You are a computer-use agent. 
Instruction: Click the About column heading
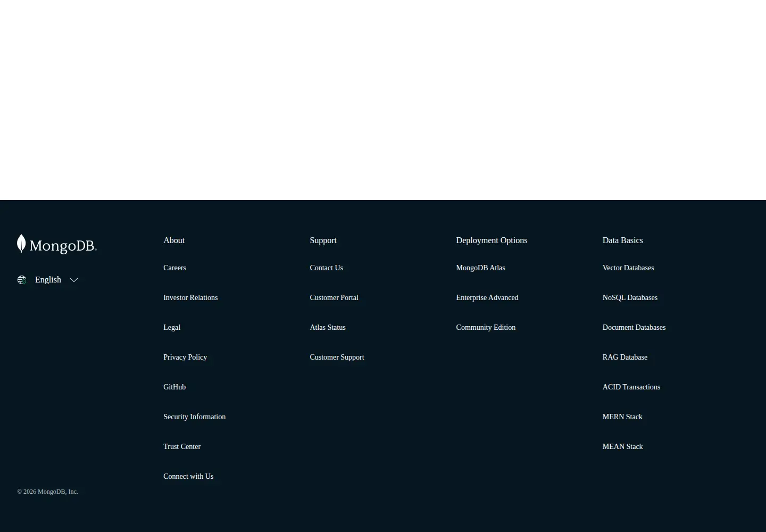[x=174, y=240]
